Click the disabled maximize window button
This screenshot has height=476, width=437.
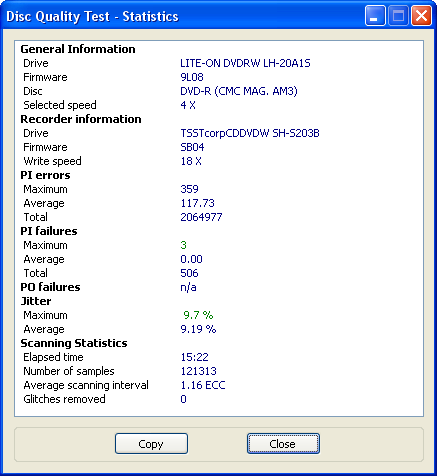pos(398,16)
